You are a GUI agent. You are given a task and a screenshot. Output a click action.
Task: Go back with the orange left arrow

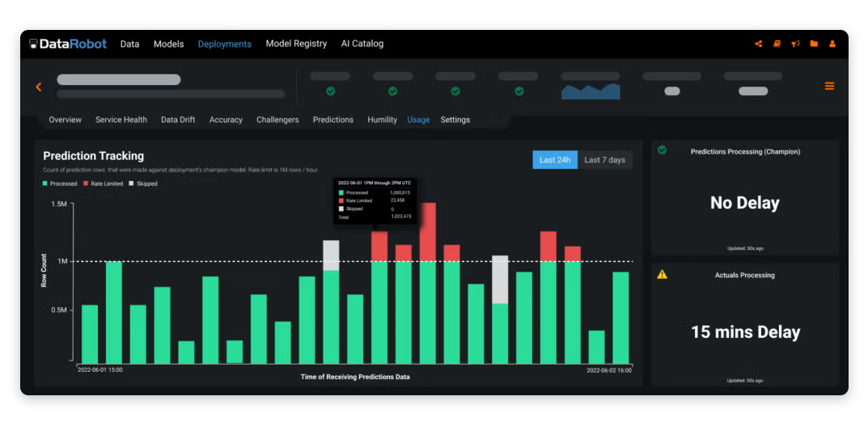[39, 86]
